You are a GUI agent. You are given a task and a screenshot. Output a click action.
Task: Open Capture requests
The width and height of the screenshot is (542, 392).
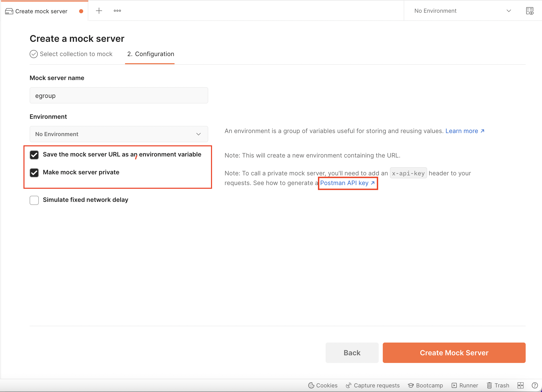(x=372, y=385)
